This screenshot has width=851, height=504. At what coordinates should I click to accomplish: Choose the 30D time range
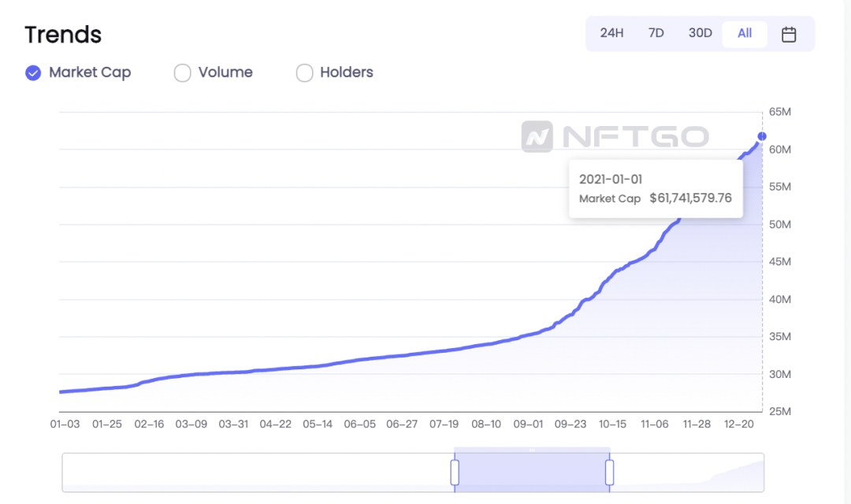(700, 34)
